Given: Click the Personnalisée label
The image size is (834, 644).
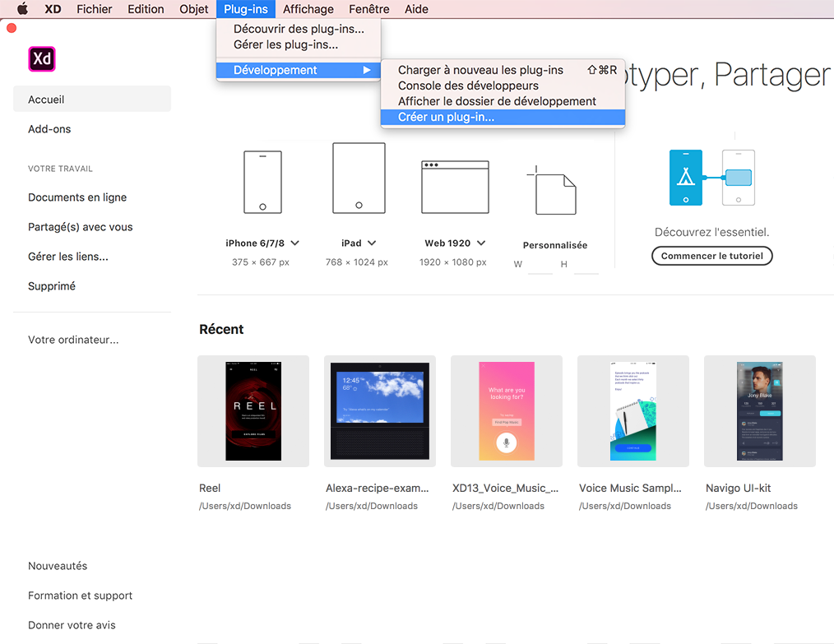Looking at the screenshot, I should click(554, 245).
